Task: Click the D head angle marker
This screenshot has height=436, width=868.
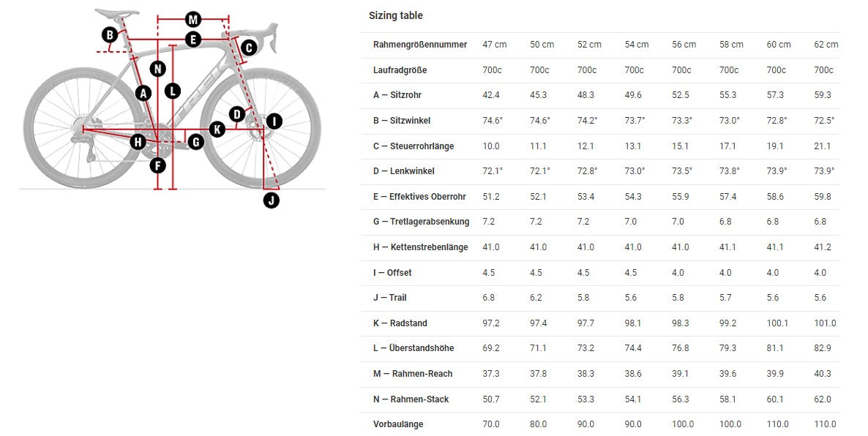Action: pyautogui.click(x=236, y=114)
